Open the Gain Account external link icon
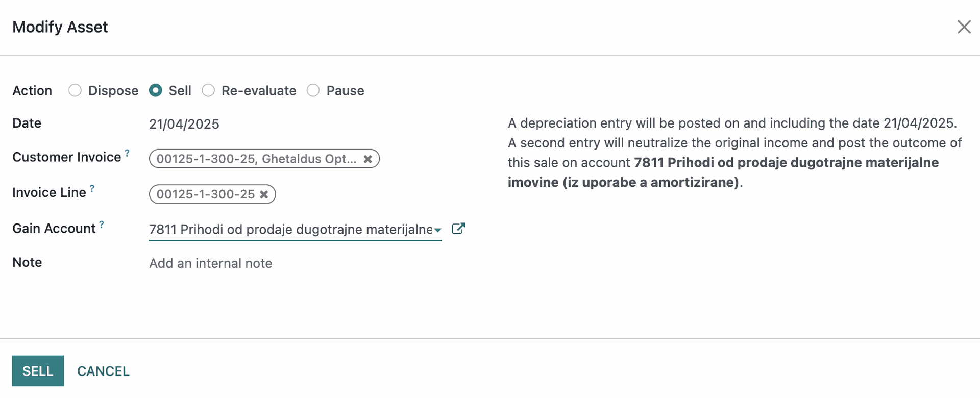Image resolution: width=980 pixels, height=398 pixels. click(x=458, y=229)
